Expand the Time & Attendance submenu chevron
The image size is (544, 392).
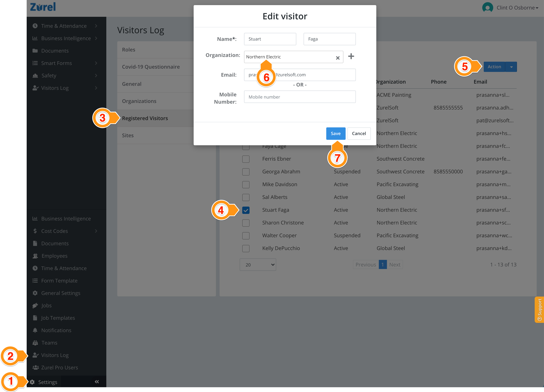96,26
